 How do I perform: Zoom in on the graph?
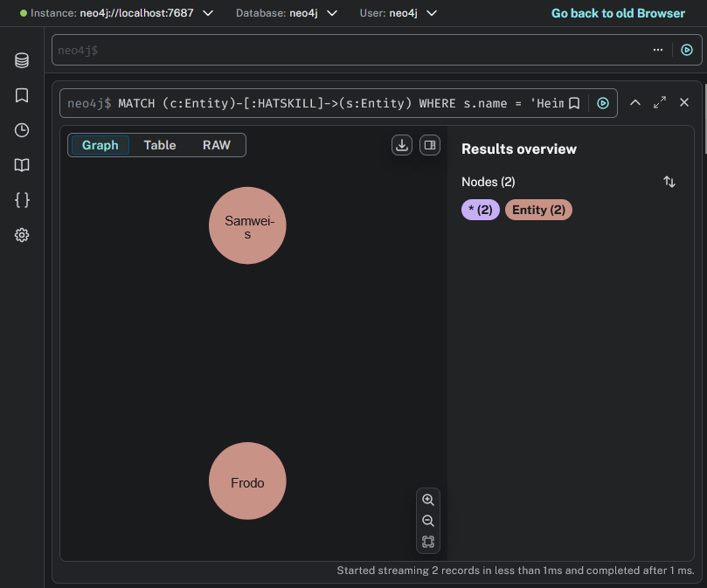(428, 500)
